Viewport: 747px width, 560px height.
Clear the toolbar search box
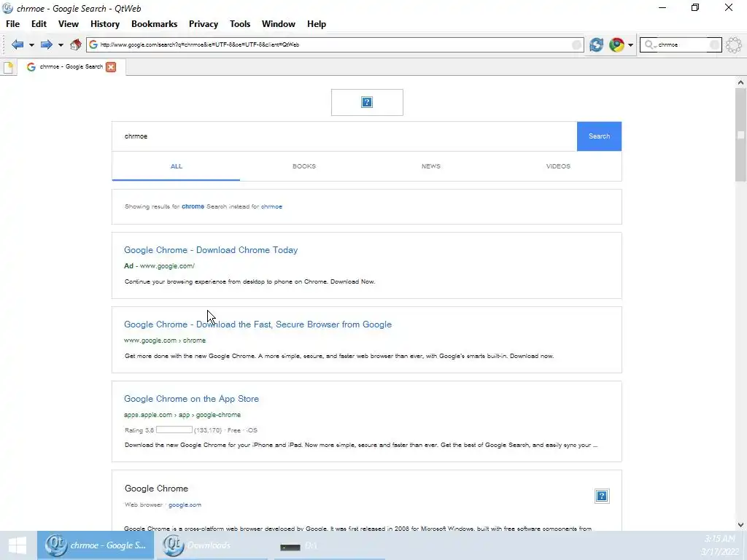[714, 44]
